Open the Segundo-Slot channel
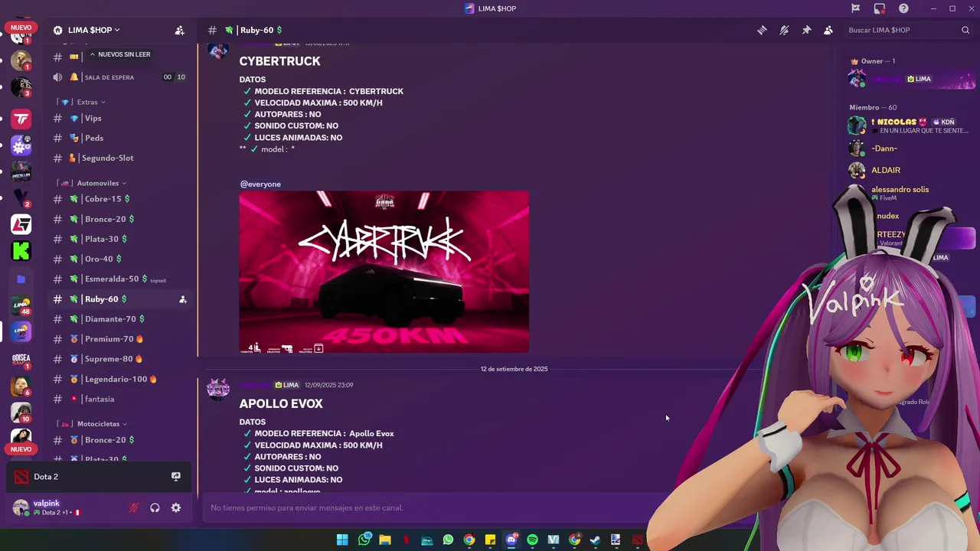The height and width of the screenshot is (551, 980). click(119, 158)
